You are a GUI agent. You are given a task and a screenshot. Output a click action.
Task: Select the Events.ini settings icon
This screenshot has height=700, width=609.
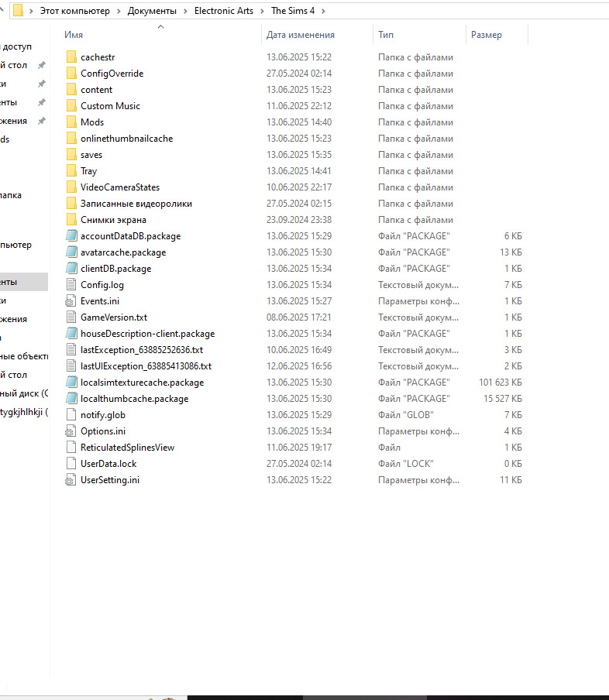click(71, 301)
